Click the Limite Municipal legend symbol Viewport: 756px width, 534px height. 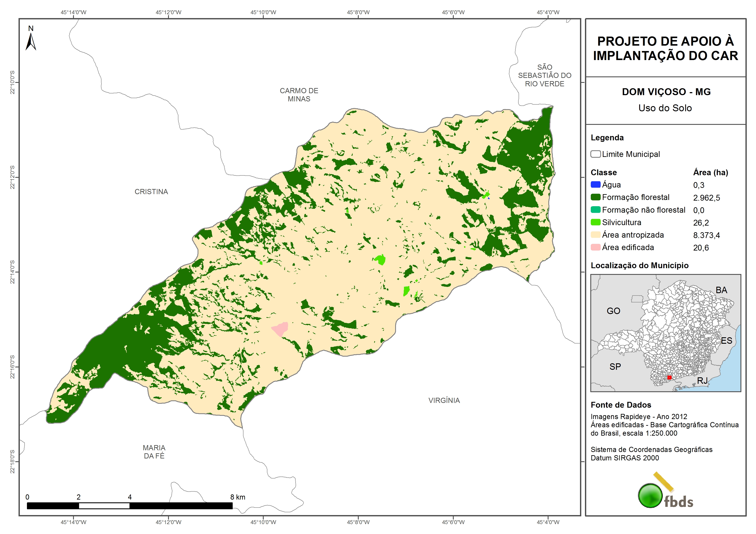coord(595,154)
